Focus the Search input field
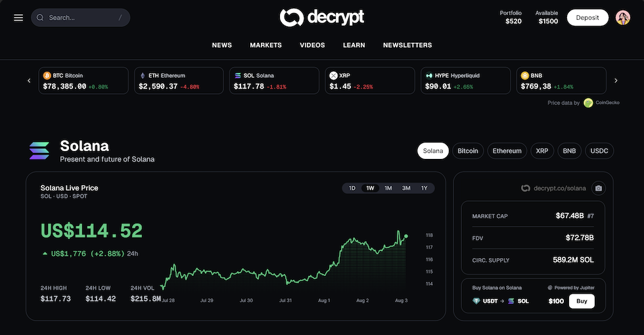Viewport: 644px width, 335px height. tap(80, 18)
